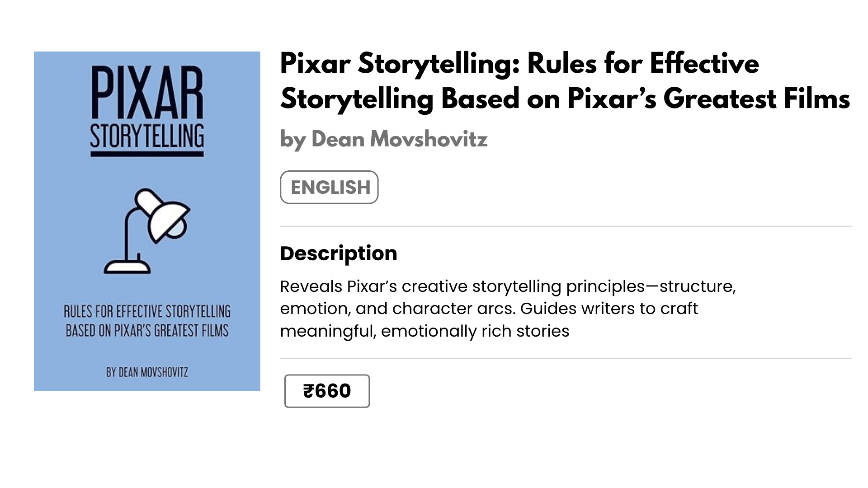Click the ₹660 price button

[327, 391]
